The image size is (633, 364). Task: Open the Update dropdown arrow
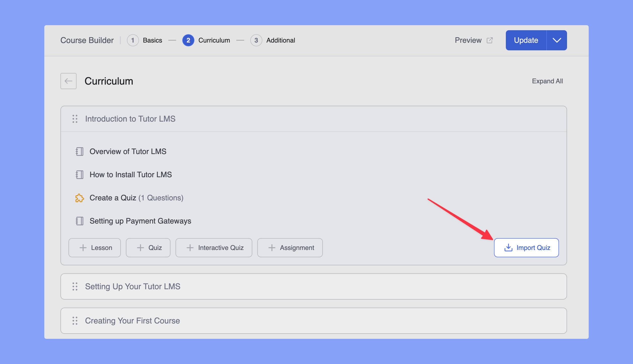[x=557, y=40]
